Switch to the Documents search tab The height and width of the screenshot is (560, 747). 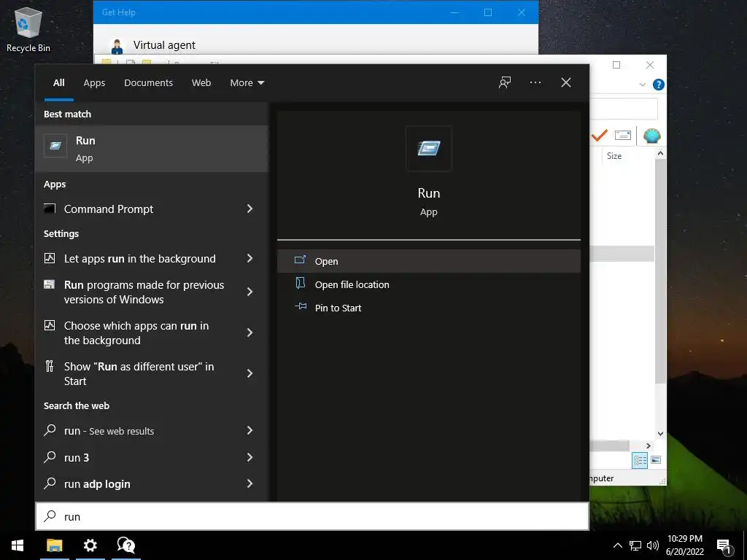pos(148,83)
